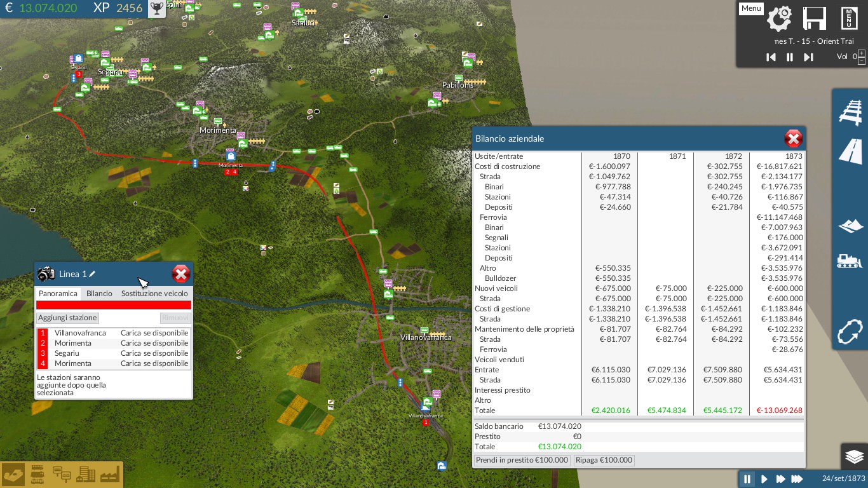Switch to the Bilancio tab in Linea 1
The width and height of the screenshot is (868, 488).
99,294
